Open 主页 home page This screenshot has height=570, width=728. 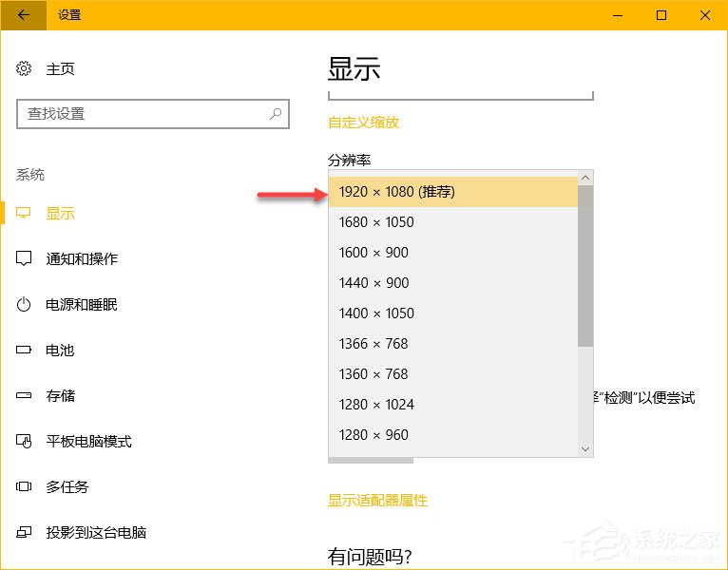click(61, 69)
